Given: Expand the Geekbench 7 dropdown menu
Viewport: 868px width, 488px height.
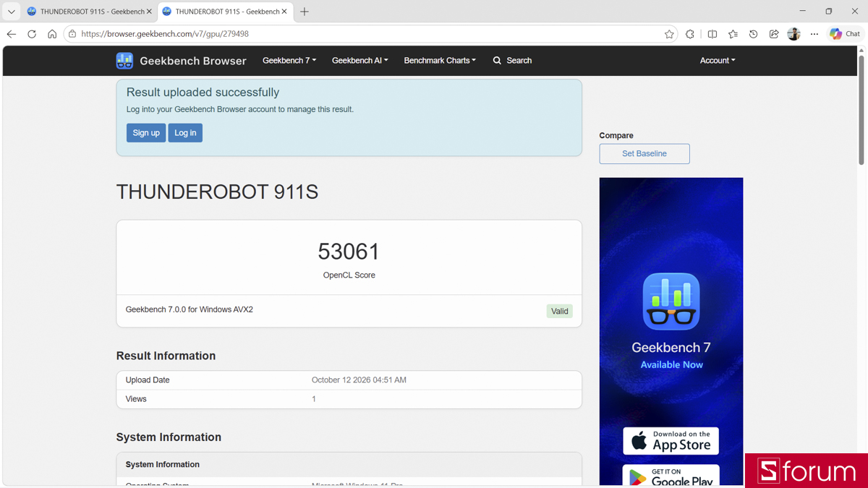Looking at the screenshot, I should (289, 61).
